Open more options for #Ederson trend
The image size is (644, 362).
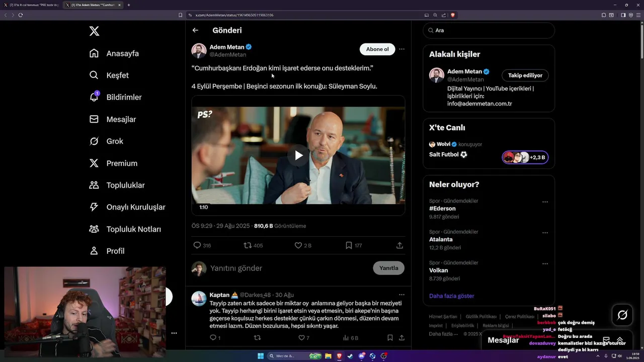click(x=545, y=202)
